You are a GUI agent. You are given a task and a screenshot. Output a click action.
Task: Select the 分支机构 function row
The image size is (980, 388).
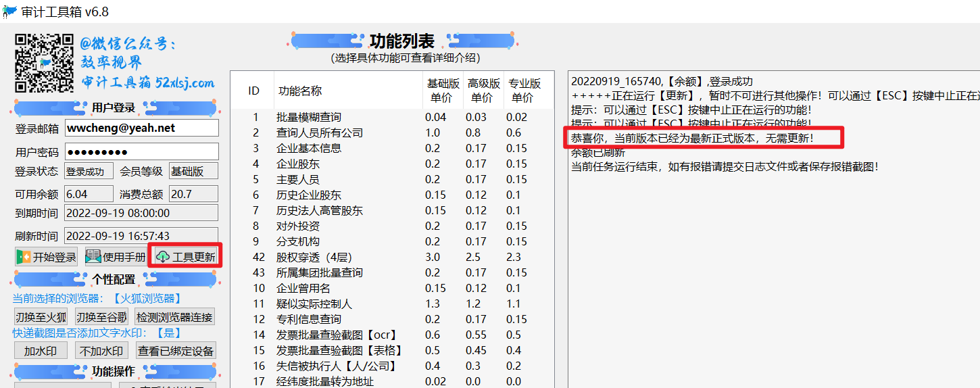tap(391, 241)
